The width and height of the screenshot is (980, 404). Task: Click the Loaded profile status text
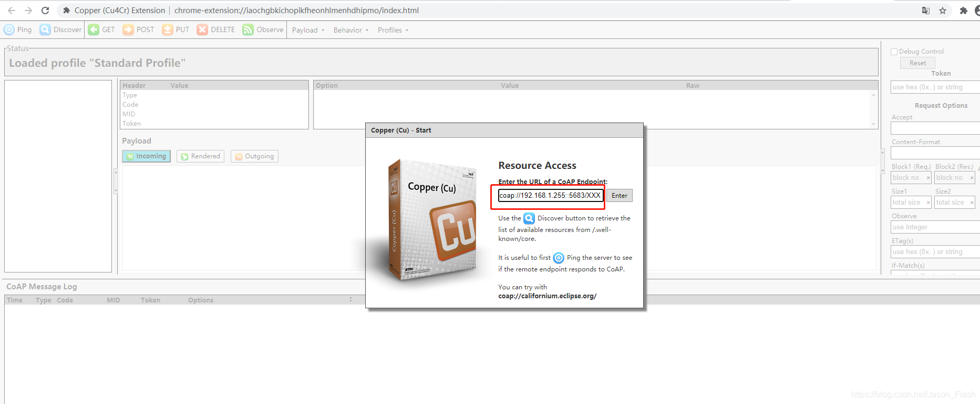click(97, 63)
